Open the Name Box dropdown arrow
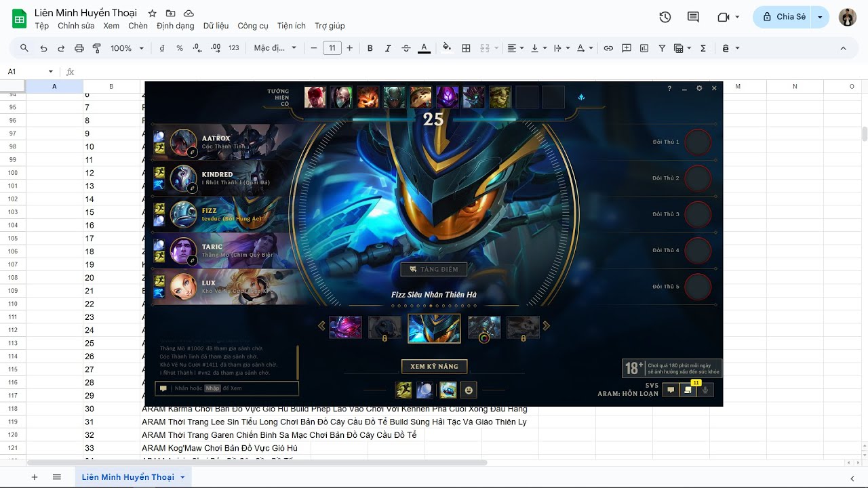The width and height of the screenshot is (868, 488). 50,72
